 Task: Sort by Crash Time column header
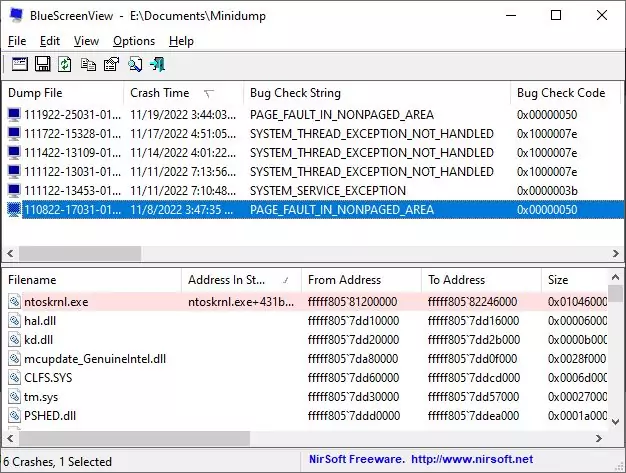click(x=184, y=93)
